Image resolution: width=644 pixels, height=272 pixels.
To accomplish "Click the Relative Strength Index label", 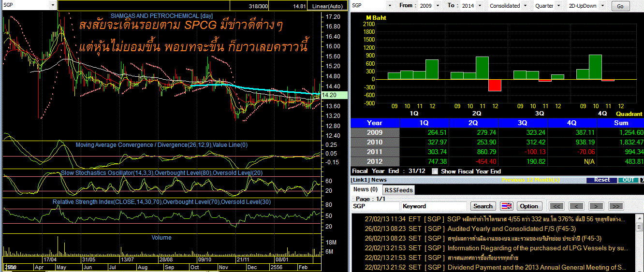I will [x=162, y=201].
